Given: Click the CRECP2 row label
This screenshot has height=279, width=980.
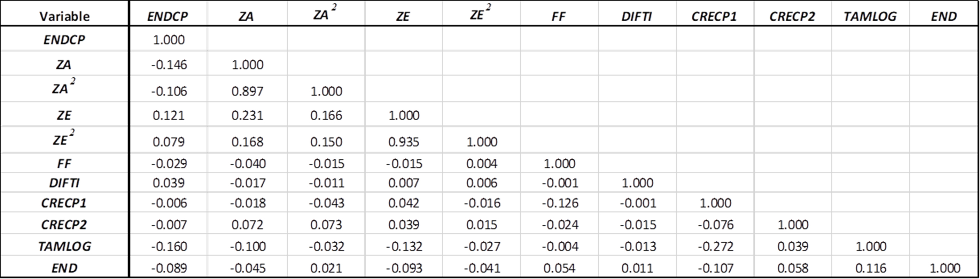Looking at the screenshot, I should (x=64, y=225).
